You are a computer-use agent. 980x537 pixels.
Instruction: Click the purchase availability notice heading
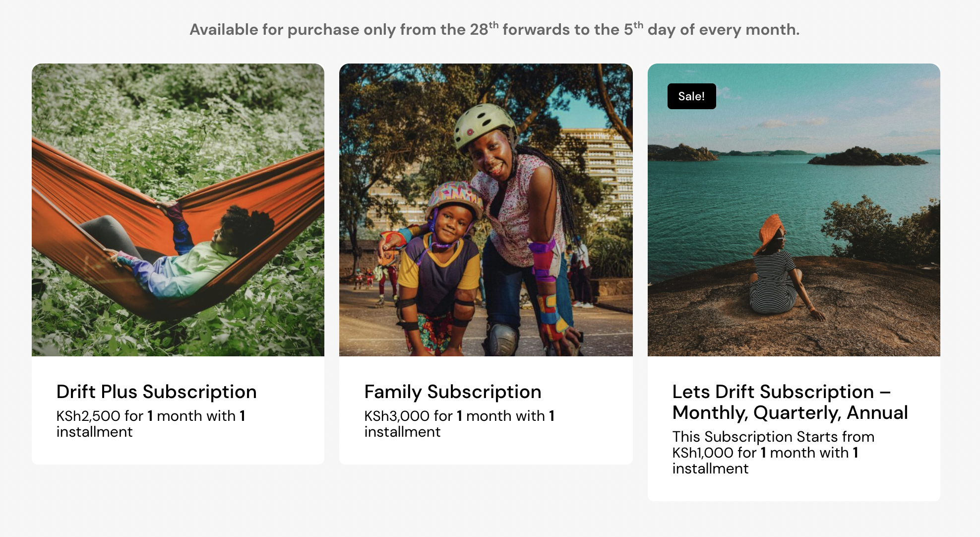494,29
